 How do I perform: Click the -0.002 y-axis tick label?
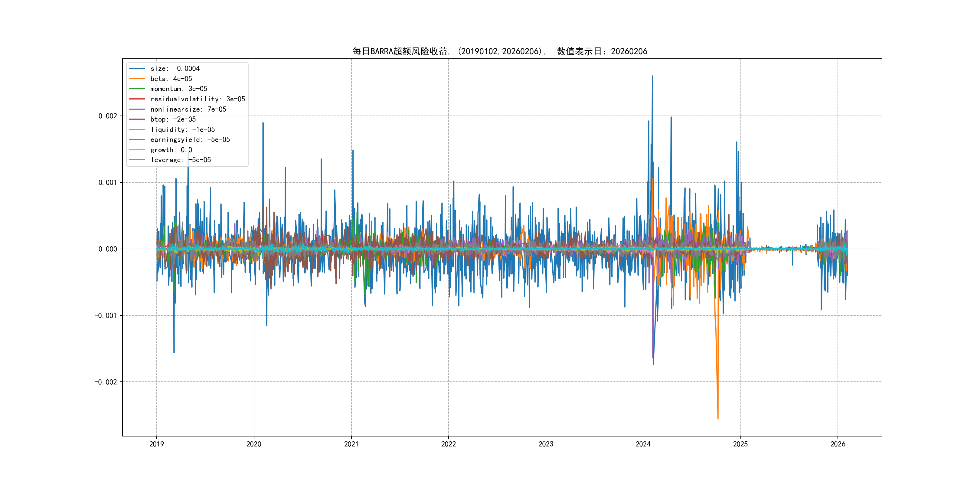[106, 382]
